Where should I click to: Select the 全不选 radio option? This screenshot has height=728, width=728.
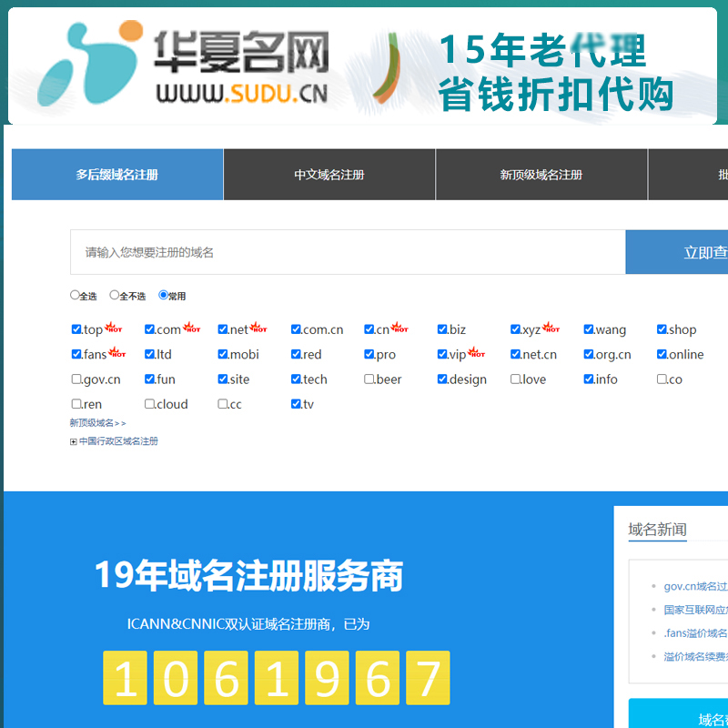click(x=113, y=295)
